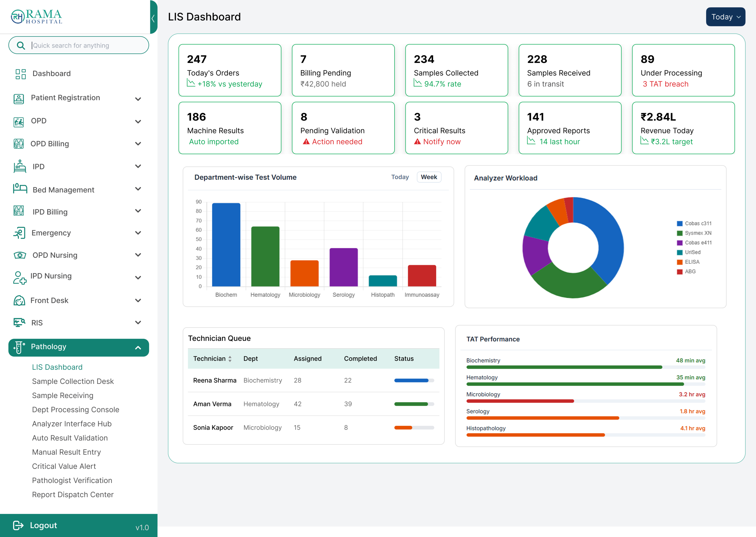Screen dimensions: 756x537
Task: Click Reena Sharma's status progress bar
Action: (414, 381)
